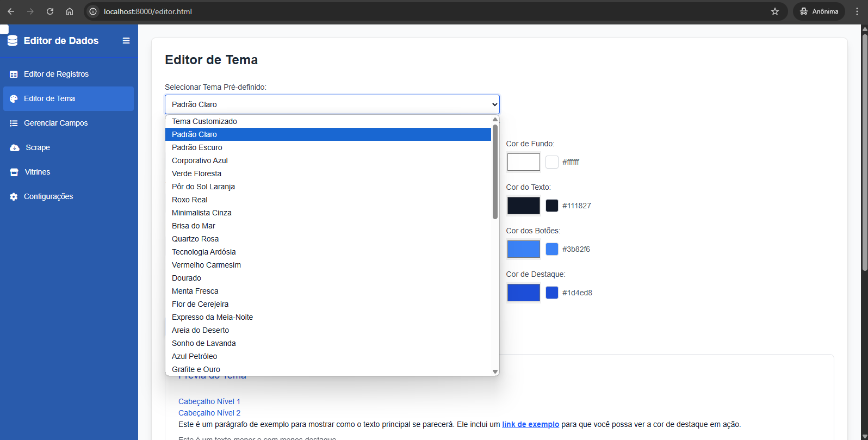Viewport: 868px width, 440px height.
Task: Select Editor de Tema sidebar item
Action: pyautogui.click(x=49, y=98)
